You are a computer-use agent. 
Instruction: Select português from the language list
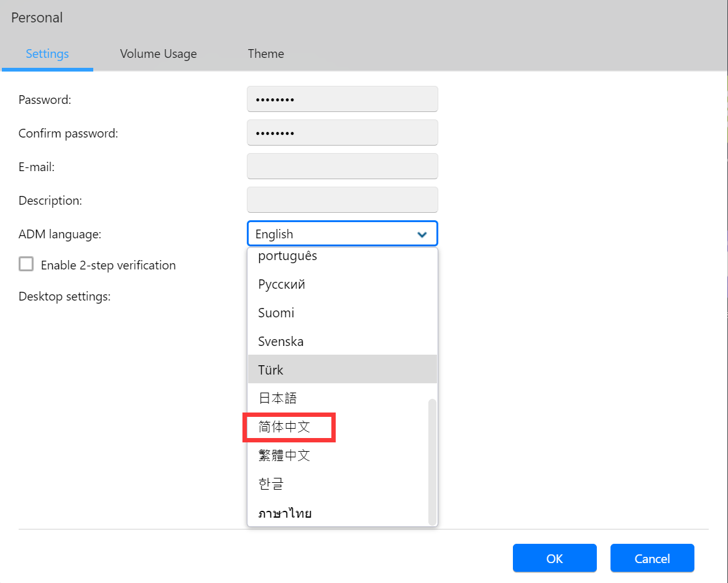pyautogui.click(x=288, y=256)
